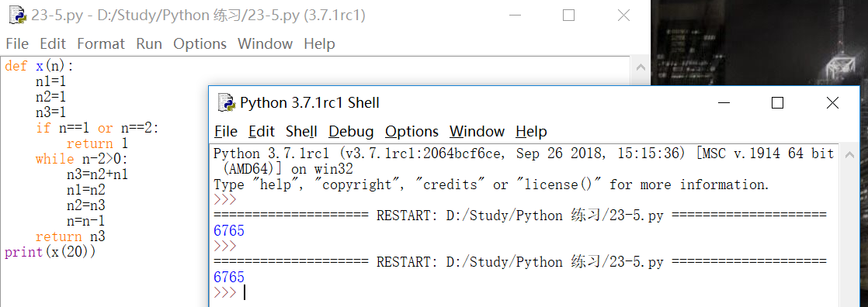Open the editor Help menu
The height and width of the screenshot is (307, 868).
click(319, 43)
